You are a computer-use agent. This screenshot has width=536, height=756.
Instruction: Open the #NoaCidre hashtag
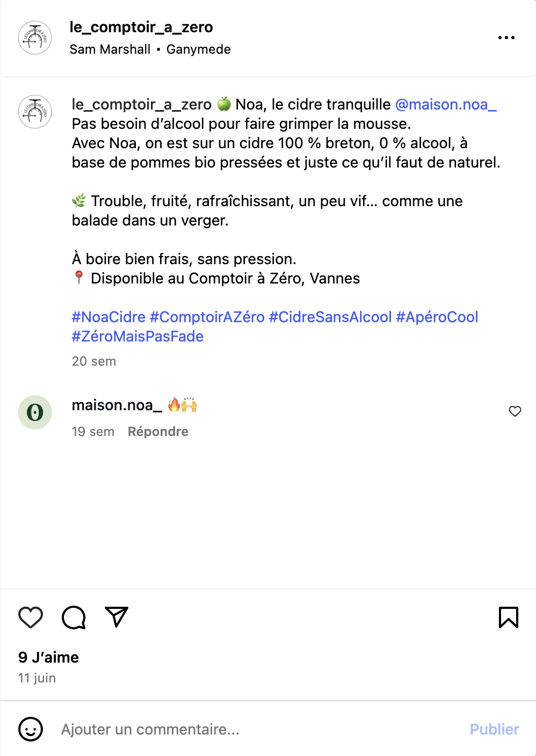108,317
